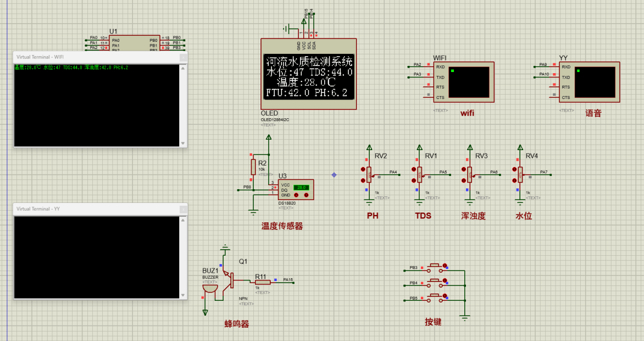Increase RV4 water level potentiometer upper dot
This screenshot has height=341, width=644.
click(x=514, y=169)
